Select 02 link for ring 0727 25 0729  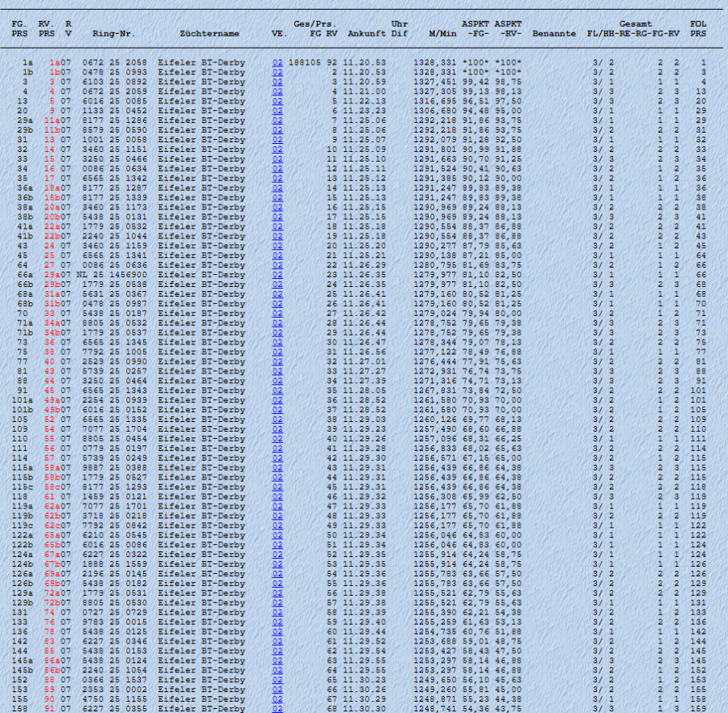(277, 612)
